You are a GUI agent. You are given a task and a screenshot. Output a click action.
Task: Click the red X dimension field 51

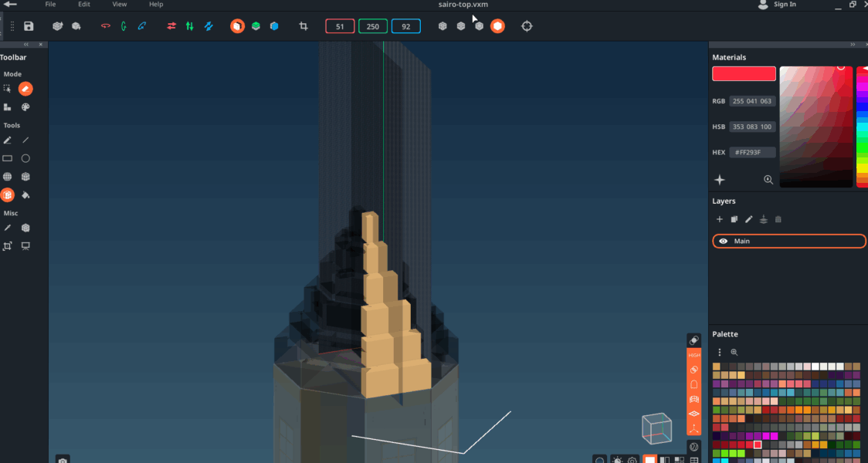[x=340, y=26]
